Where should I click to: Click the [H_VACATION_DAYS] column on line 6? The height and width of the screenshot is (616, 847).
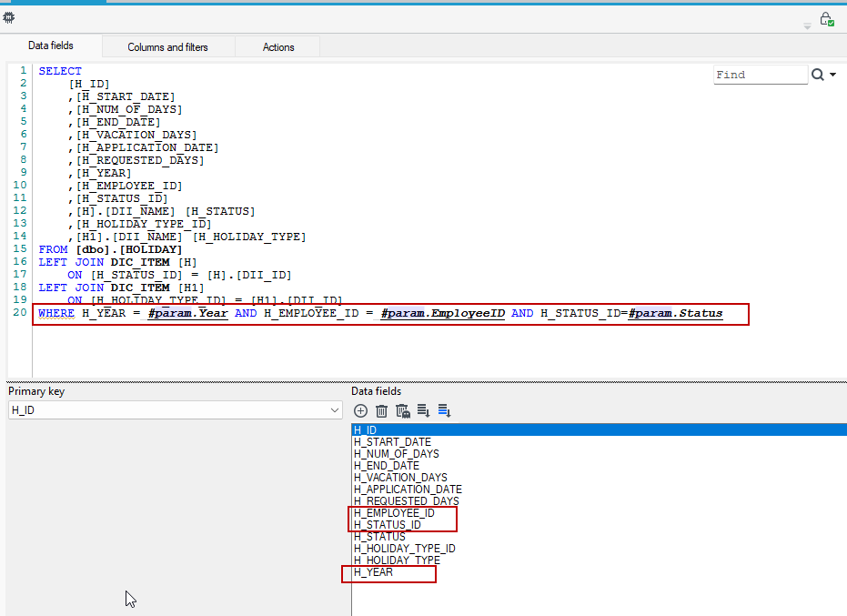[136, 135]
